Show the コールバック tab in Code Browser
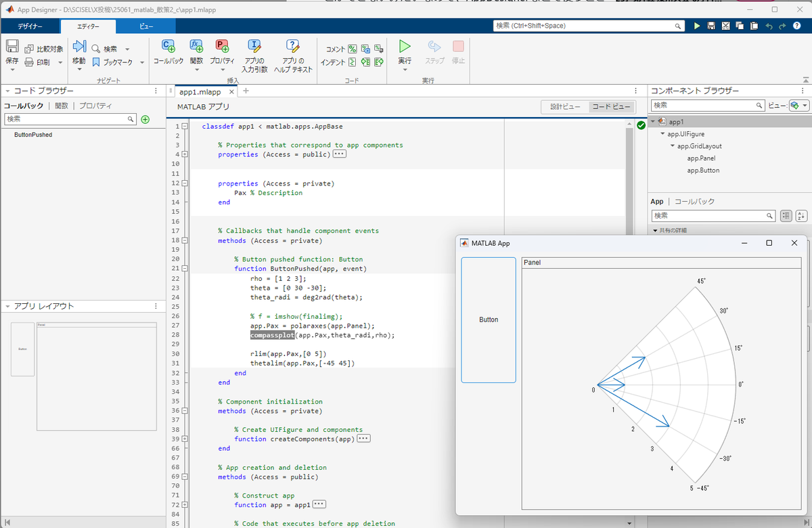The height and width of the screenshot is (528, 812). (24, 106)
